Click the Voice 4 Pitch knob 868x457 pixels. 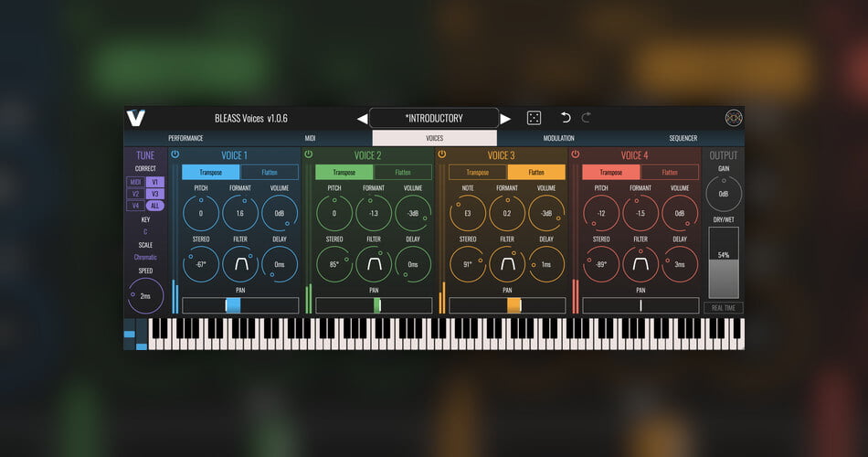point(601,213)
